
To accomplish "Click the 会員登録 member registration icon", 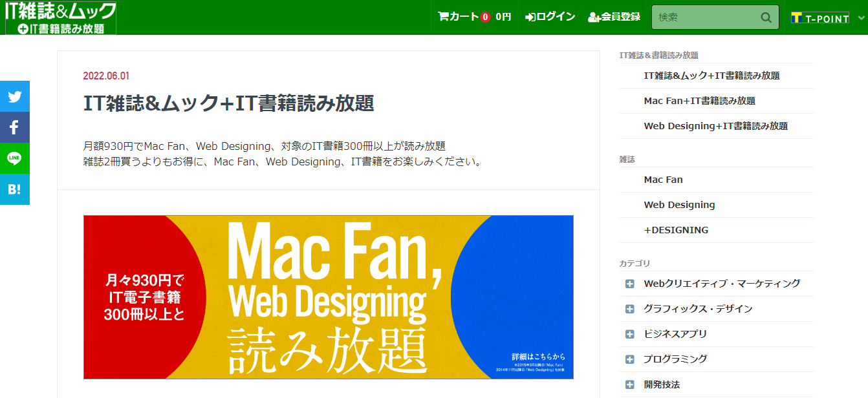I will coord(595,17).
